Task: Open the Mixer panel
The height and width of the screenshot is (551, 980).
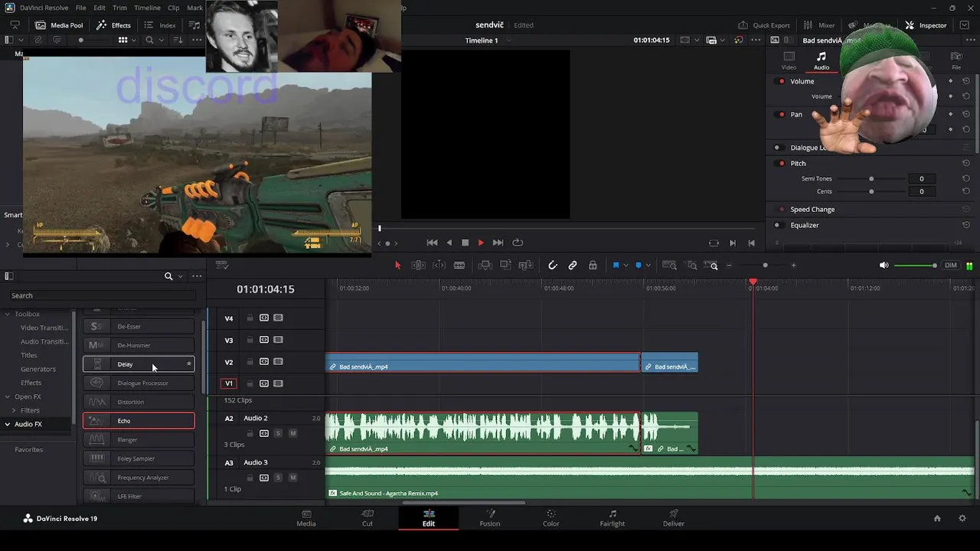Action: 819,25
